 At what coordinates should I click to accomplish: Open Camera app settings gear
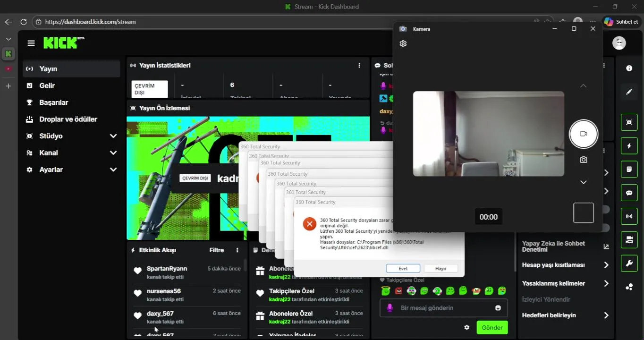pyautogui.click(x=403, y=43)
